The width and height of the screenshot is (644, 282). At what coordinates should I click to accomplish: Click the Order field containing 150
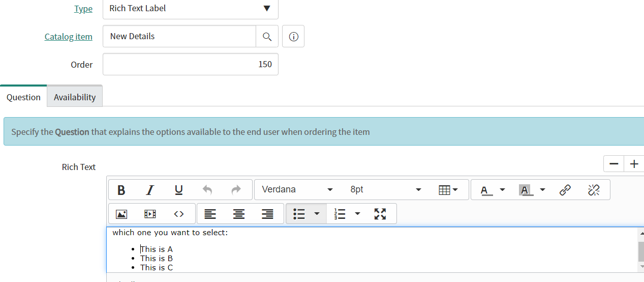(191, 64)
